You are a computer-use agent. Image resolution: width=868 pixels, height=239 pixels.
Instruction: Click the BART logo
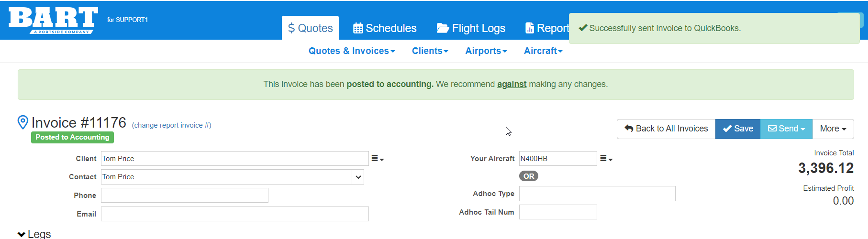tap(53, 20)
